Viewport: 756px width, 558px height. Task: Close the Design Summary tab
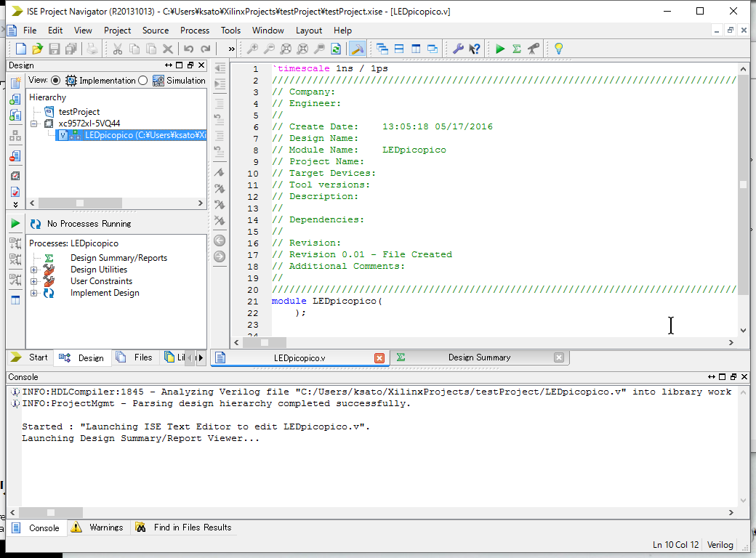point(559,357)
